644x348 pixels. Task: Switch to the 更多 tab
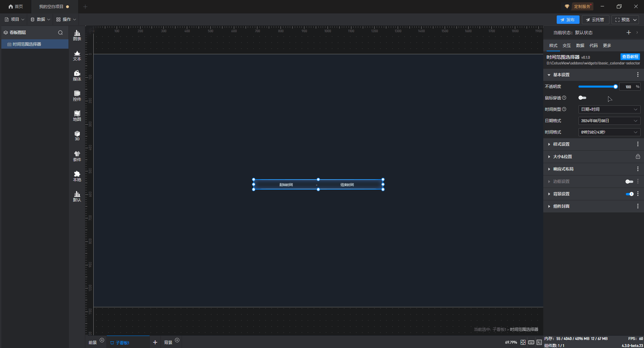pos(607,46)
